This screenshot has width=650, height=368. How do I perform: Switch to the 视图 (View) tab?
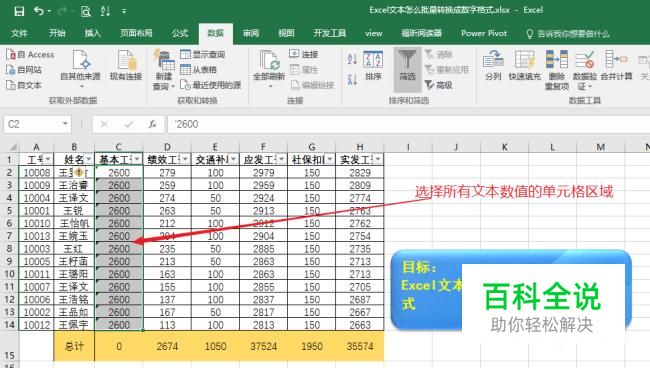pos(286,33)
